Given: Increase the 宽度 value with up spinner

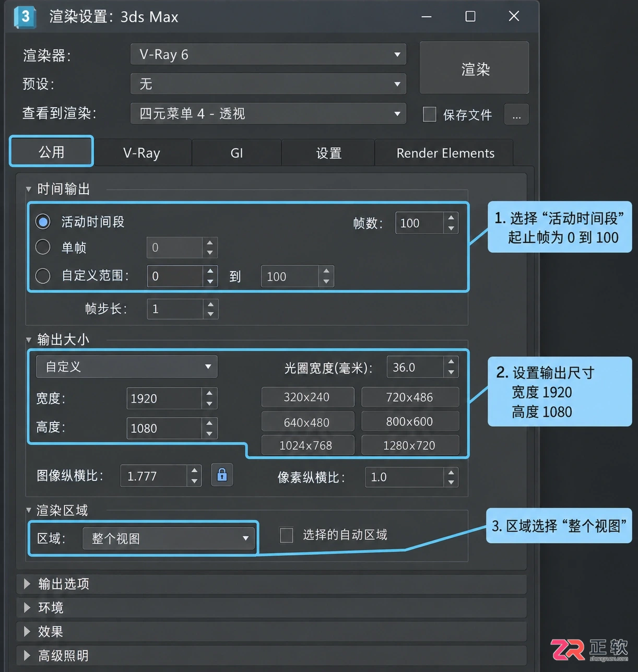Looking at the screenshot, I should pos(209,393).
